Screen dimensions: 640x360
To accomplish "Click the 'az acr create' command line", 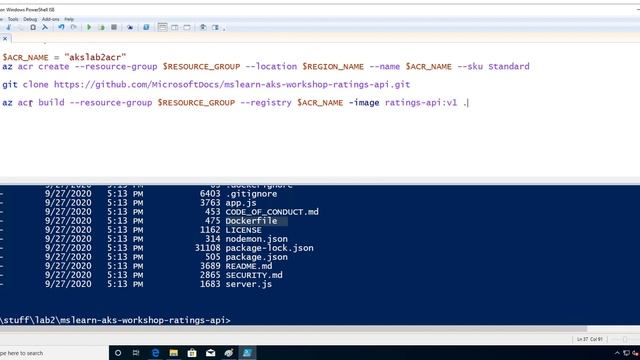I will (x=266, y=67).
